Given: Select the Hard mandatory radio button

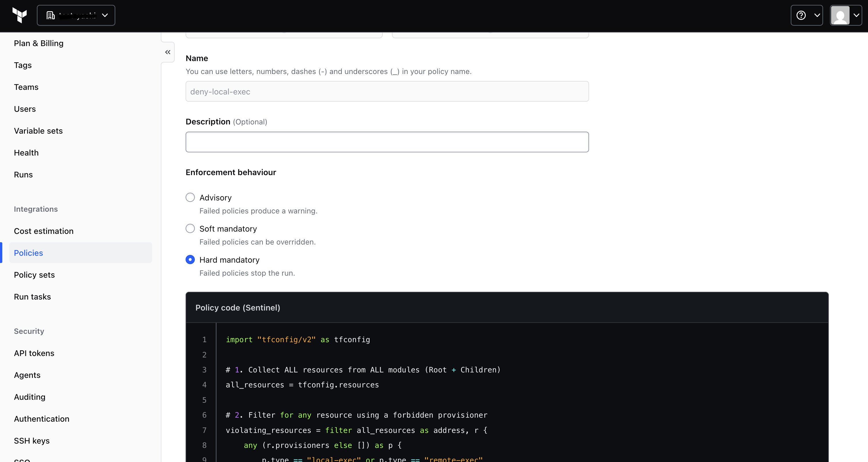Looking at the screenshot, I should [x=190, y=260].
